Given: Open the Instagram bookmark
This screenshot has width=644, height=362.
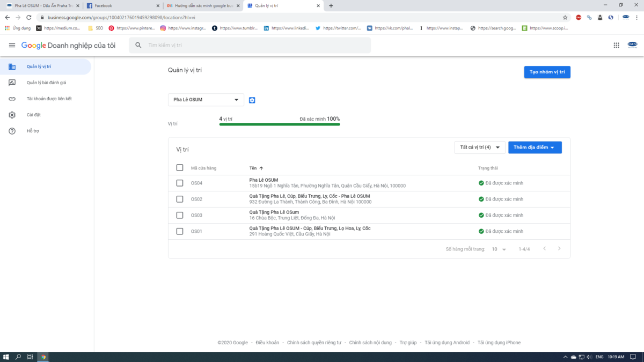Looking at the screenshot, I should pos(184,28).
